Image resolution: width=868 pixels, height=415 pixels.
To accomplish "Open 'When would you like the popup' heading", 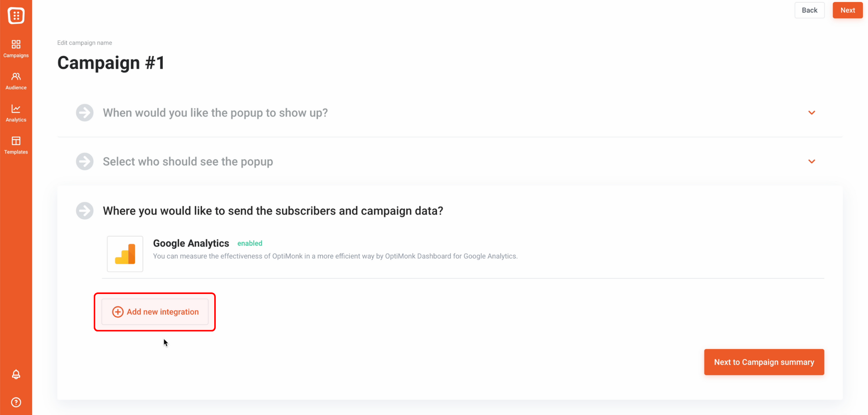I will pyautogui.click(x=215, y=112).
